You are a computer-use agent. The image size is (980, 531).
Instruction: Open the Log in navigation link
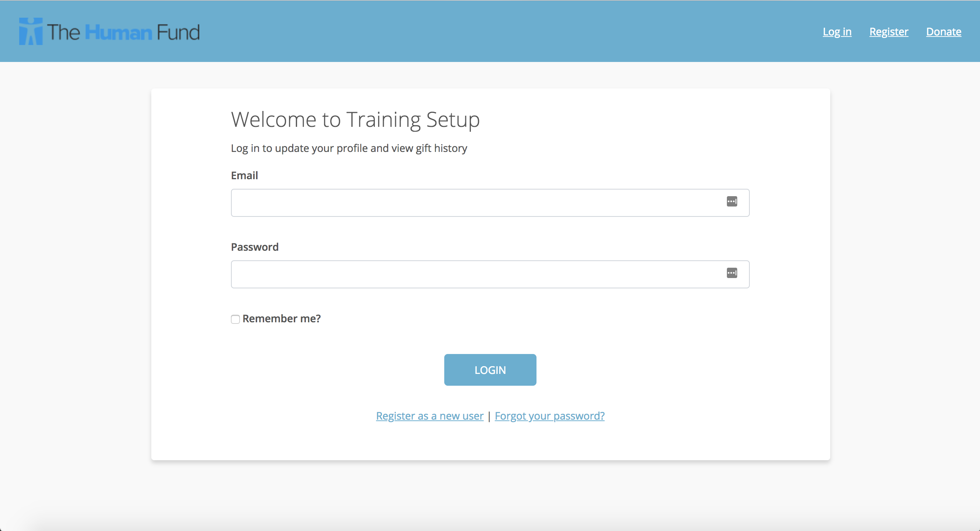point(837,32)
